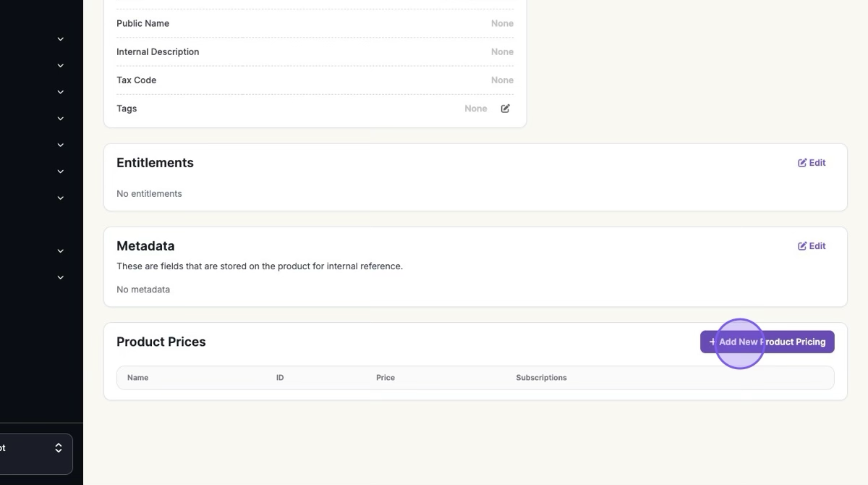Click the edit pencil icon beside Tags

506,109
